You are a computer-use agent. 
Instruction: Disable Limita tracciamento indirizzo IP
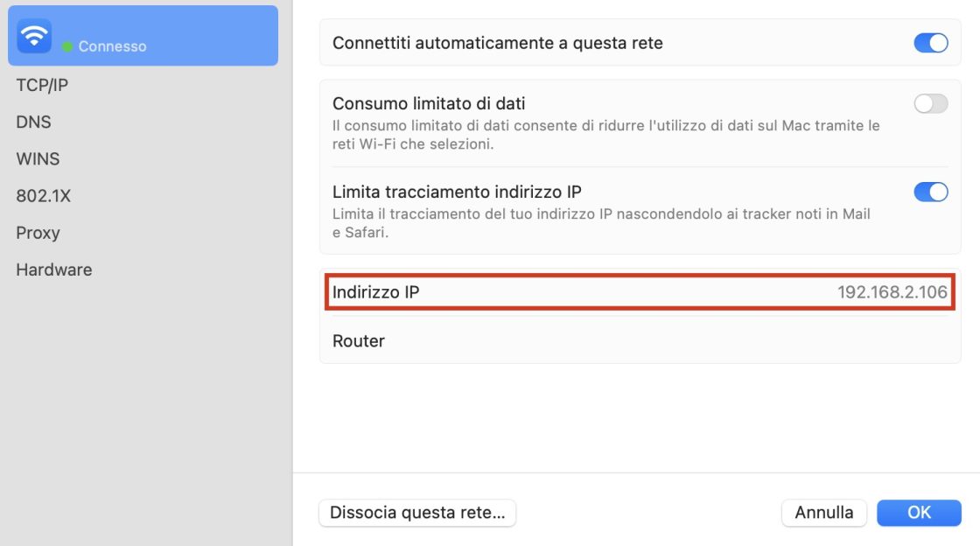(930, 192)
